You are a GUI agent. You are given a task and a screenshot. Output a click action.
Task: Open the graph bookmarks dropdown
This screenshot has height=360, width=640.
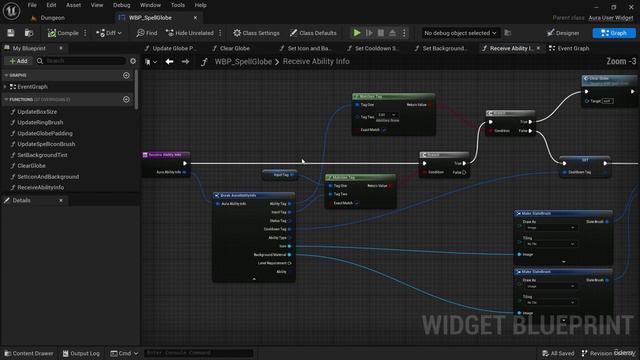[151, 62]
